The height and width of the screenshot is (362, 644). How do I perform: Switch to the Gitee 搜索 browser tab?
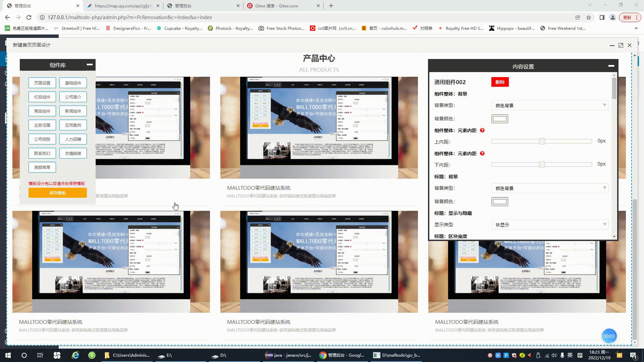(283, 6)
